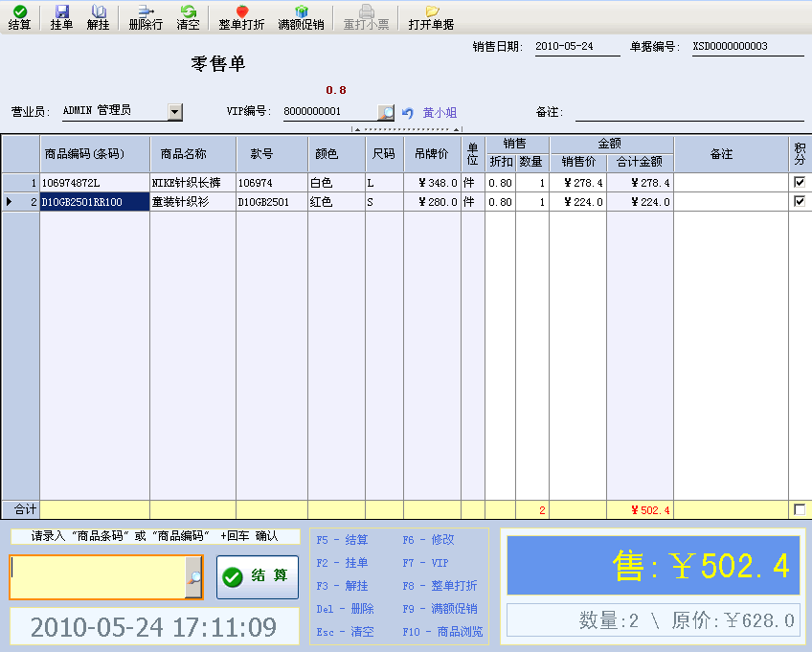Click the F3 - 解挂 shortcut label
The height and width of the screenshot is (652, 812).
click(342, 586)
